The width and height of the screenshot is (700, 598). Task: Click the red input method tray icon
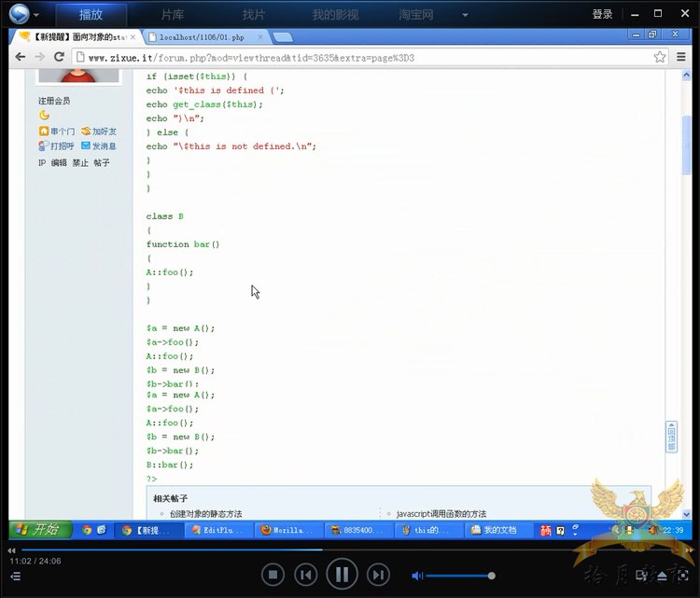(x=546, y=530)
